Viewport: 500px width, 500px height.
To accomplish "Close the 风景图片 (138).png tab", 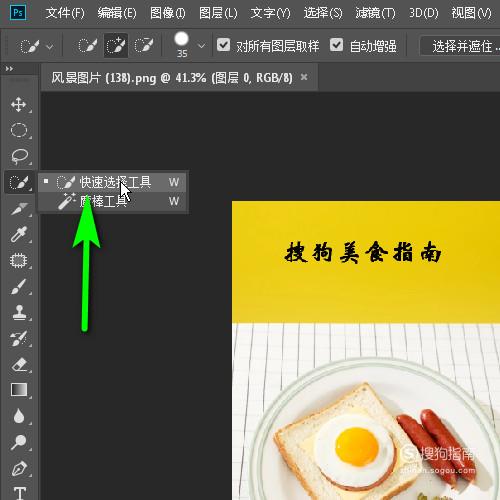I will [304, 77].
